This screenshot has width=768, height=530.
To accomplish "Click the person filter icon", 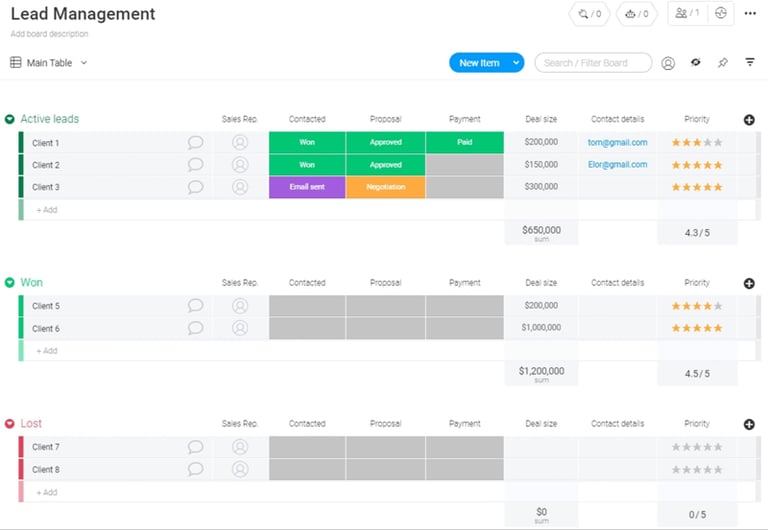I will [x=668, y=63].
